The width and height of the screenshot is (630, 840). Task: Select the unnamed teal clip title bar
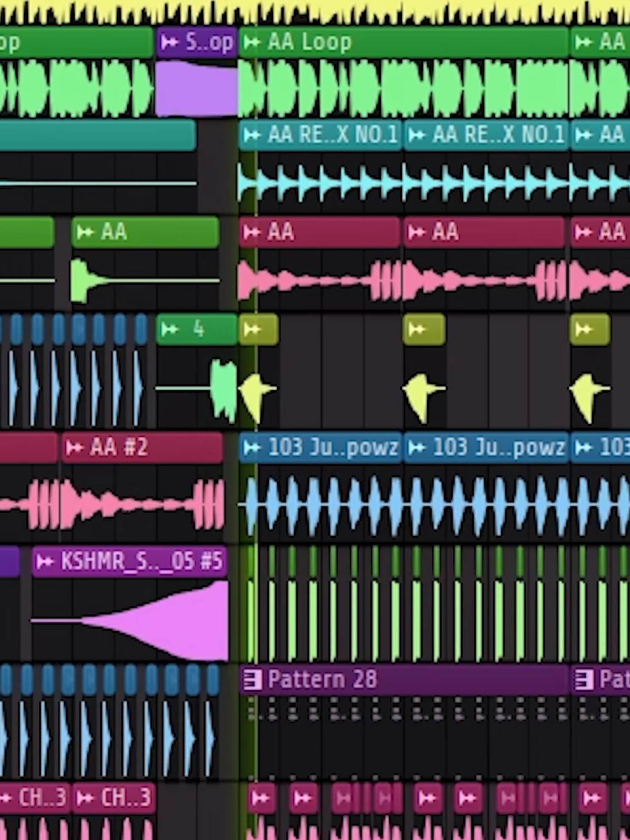click(x=98, y=135)
